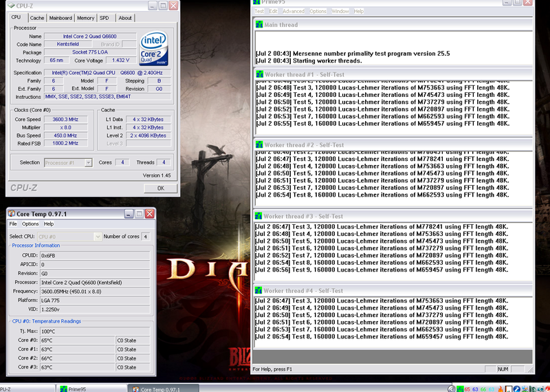This screenshot has width=550, height=392.
Task: Click the Core Temp title bar icon
Action: point(12,214)
